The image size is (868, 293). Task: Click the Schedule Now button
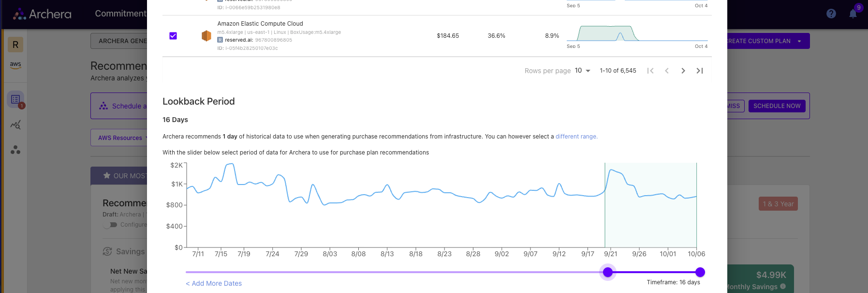(x=777, y=106)
